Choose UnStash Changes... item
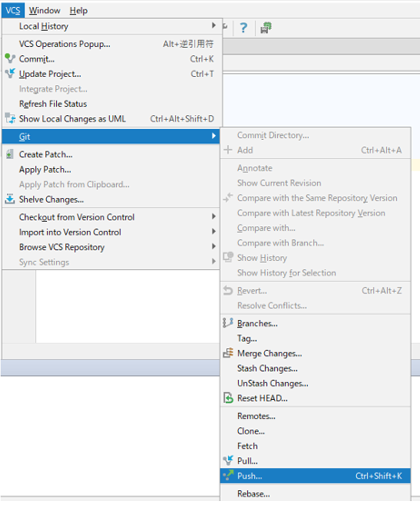The width and height of the screenshot is (420, 505). click(316, 383)
